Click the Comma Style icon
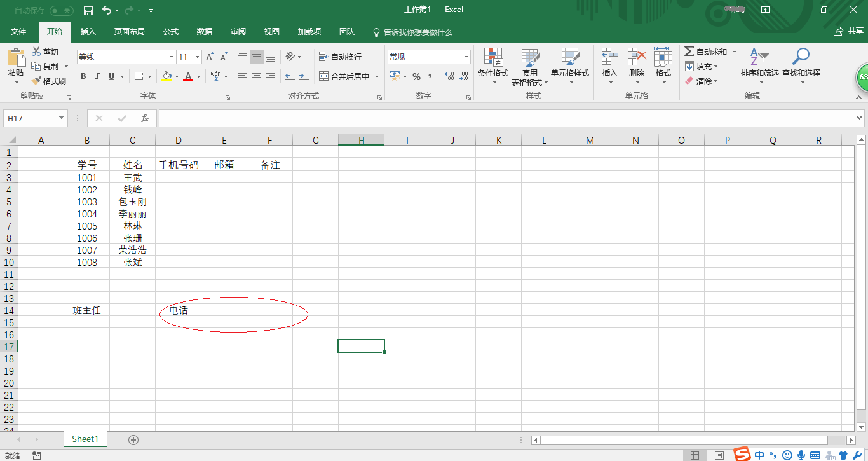The width and height of the screenshot is (868, 461). coord(430,76)
